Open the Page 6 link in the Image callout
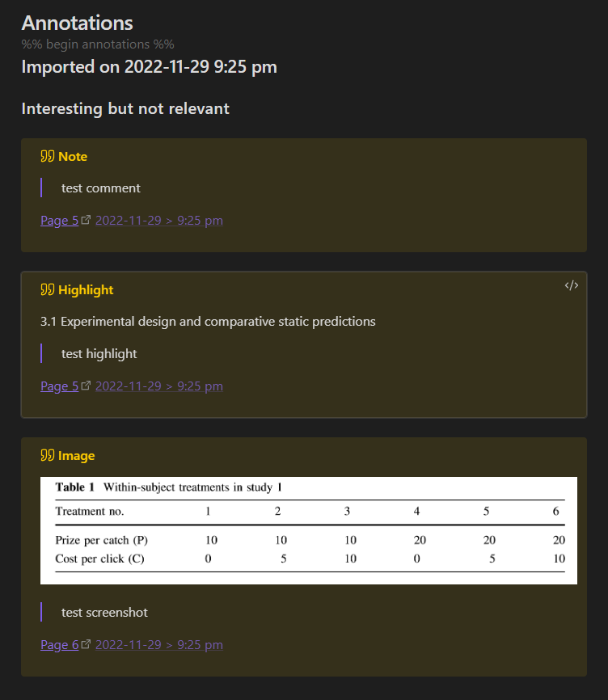This screenshot has width=608, height=700. (x=57, y=644)
